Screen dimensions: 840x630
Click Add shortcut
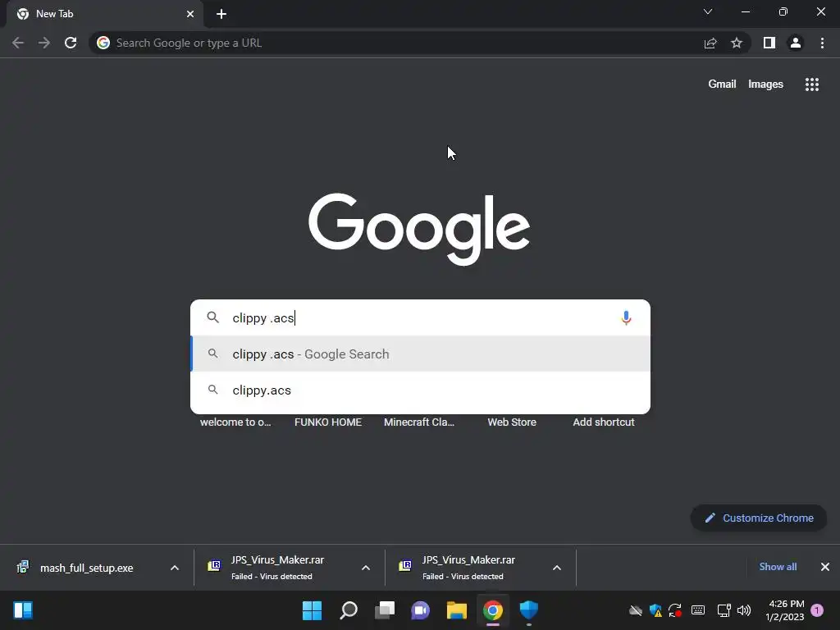(x=604, y=422)
